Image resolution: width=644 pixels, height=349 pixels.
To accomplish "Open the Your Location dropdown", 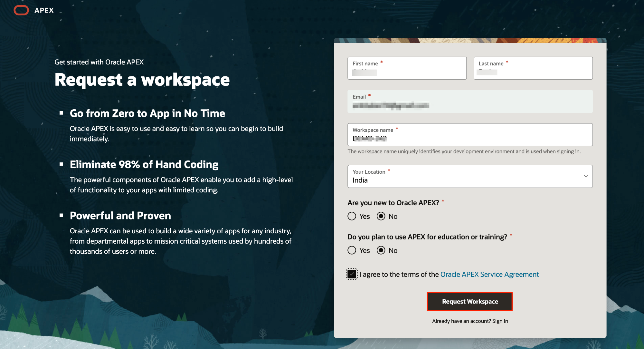I will pyautogui.click(x=470, y=177).
